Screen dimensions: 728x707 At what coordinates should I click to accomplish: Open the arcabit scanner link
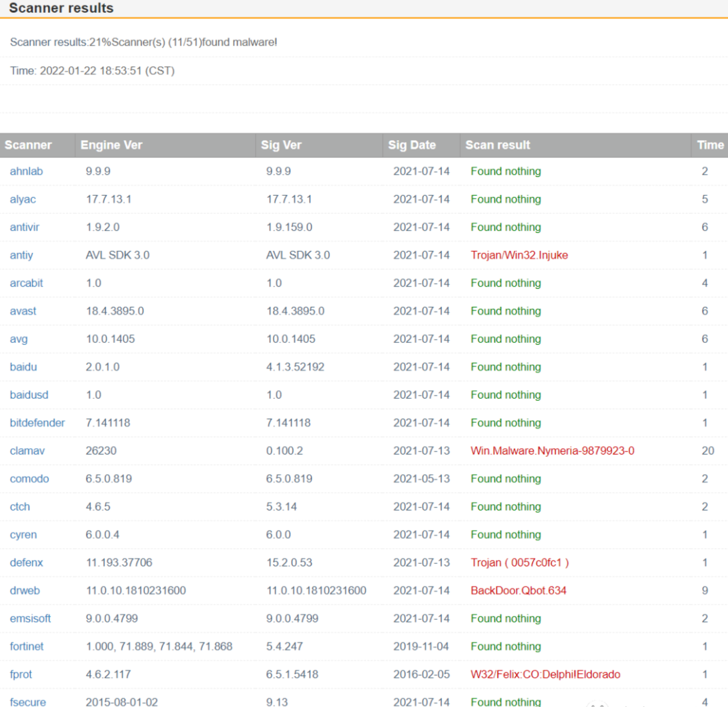[x=26, y=283]
